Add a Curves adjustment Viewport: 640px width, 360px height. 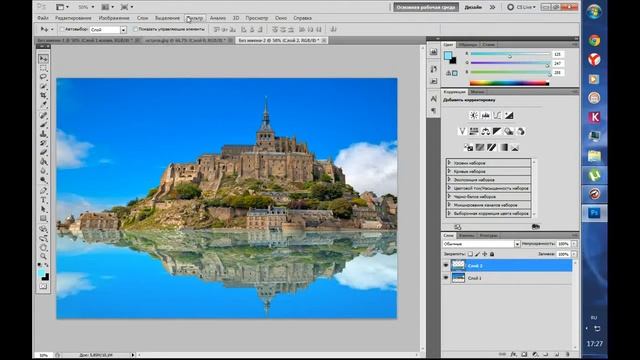pos(497,116)
